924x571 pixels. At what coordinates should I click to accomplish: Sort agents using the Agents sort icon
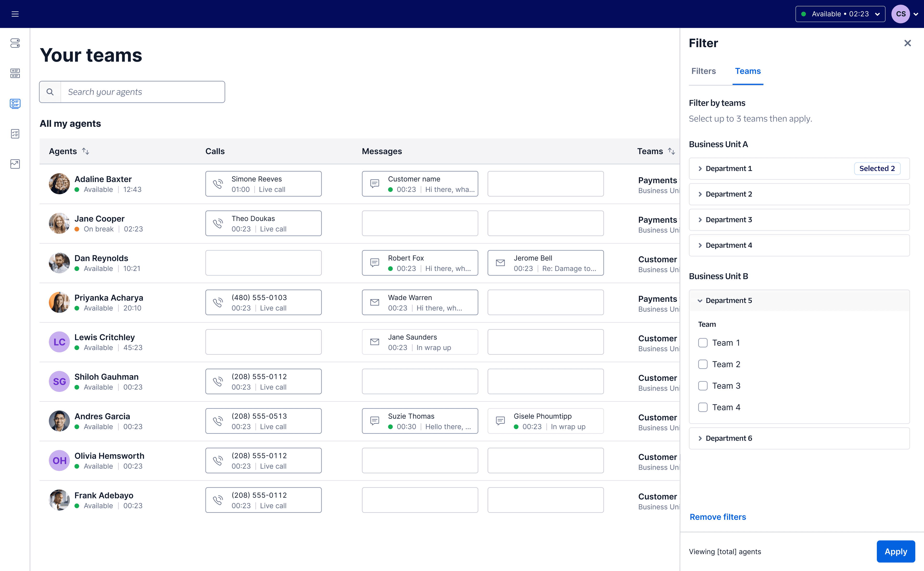click(86, 151)
